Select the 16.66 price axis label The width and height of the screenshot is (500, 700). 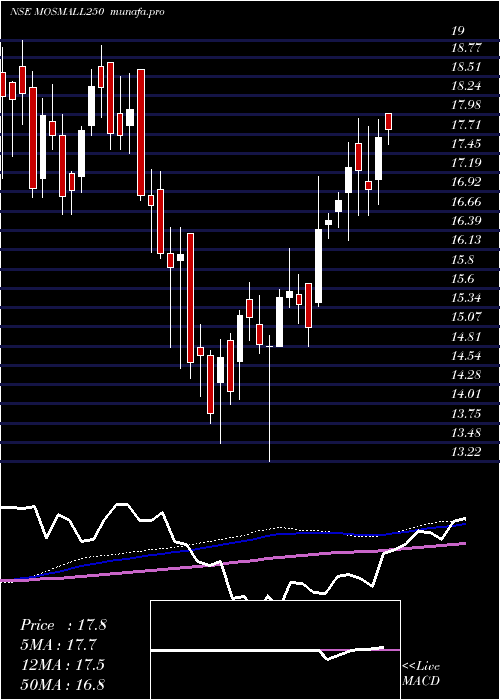pyautogui.click(x=466, y=201)
